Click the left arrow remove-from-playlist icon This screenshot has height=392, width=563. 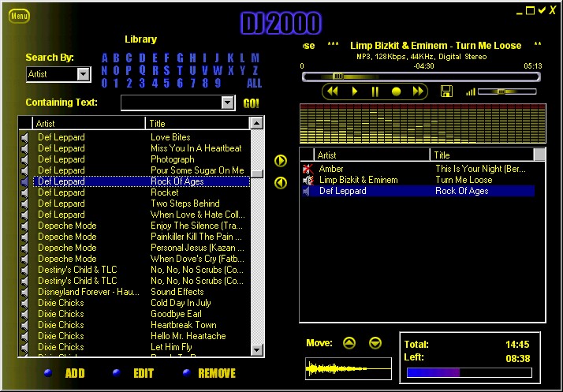281,183
